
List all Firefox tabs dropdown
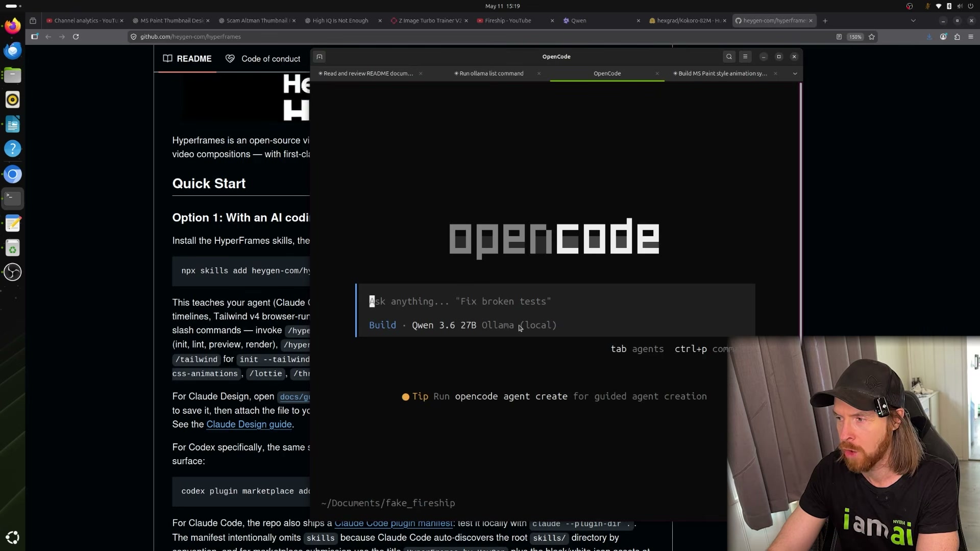click(913, 21)
